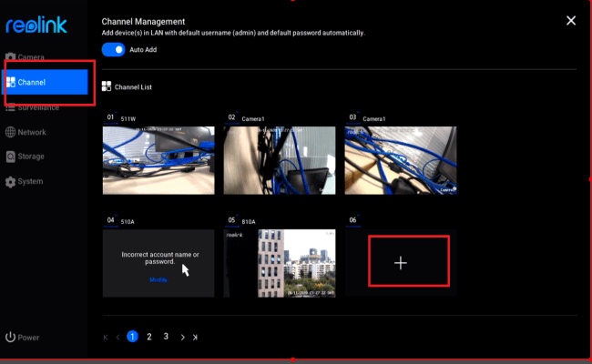The width and height of the screenshot is (592, 364).
Task: Jump to the last page arrow
Action: (195, 338)
